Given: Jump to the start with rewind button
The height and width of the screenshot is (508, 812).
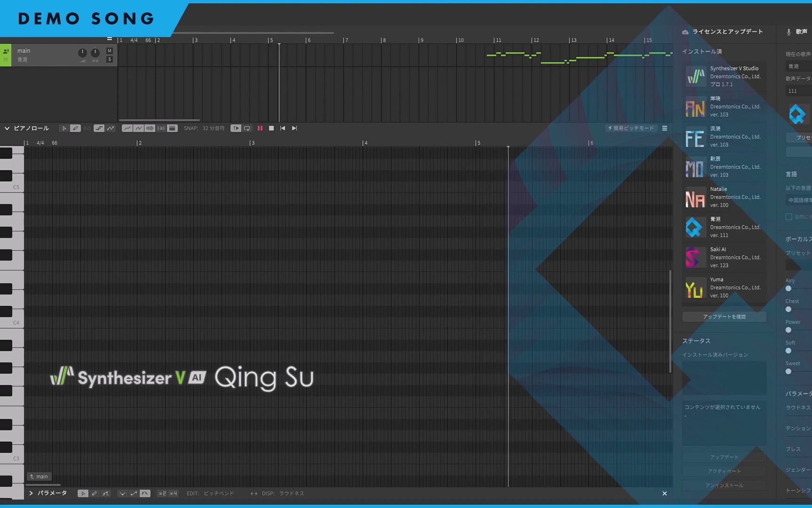Looking at the screenshot, I should click(x=282, y=128).
